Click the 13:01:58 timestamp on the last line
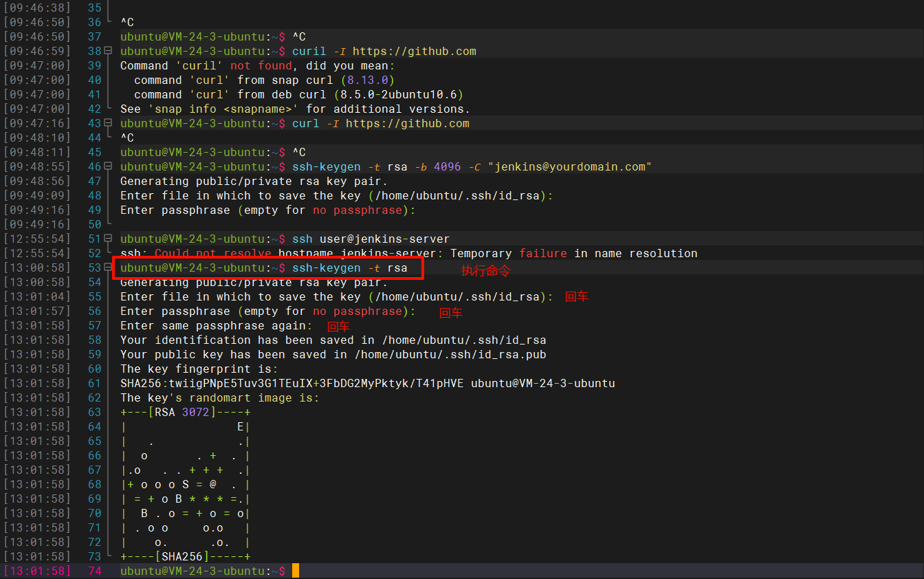 pyautogui.click(x=37, y=571)
